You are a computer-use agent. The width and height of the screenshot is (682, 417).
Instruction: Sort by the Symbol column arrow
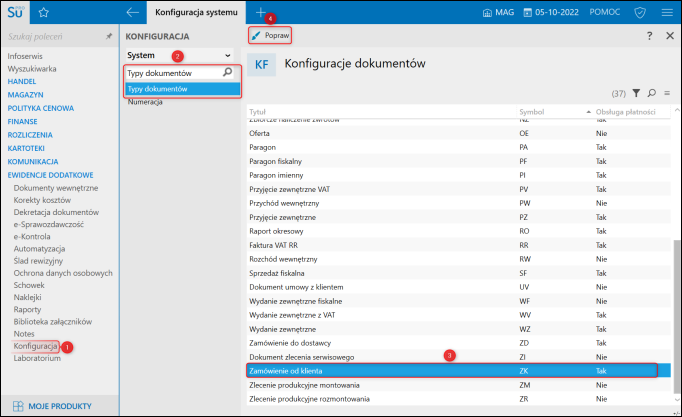(588, 112)
